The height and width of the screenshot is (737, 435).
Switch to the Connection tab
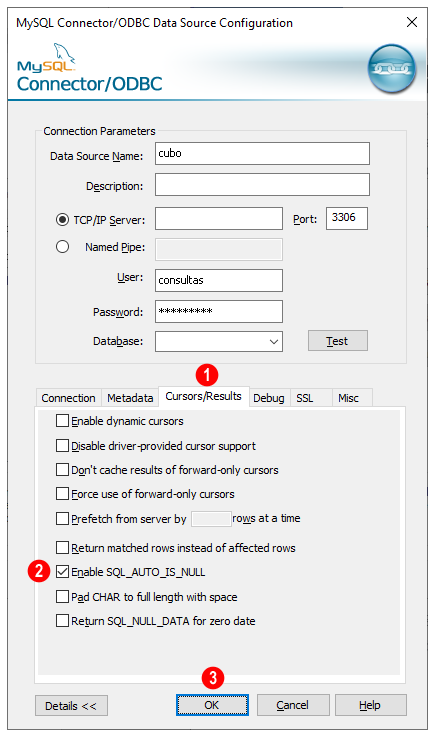click(x=69, y=398)
